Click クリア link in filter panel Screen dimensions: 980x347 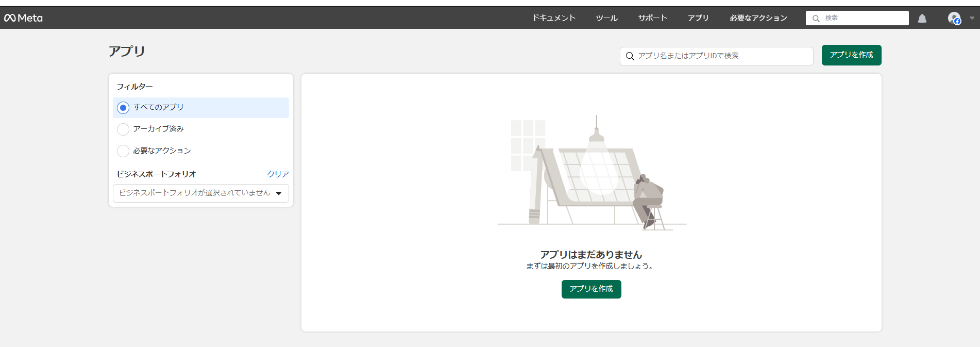coord(278,174)
